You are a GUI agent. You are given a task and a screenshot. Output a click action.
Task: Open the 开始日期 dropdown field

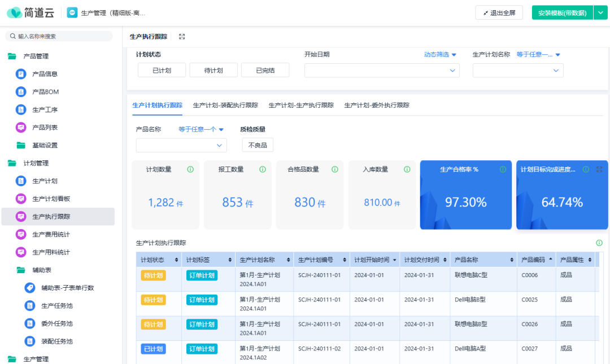[x=381, y=71]
